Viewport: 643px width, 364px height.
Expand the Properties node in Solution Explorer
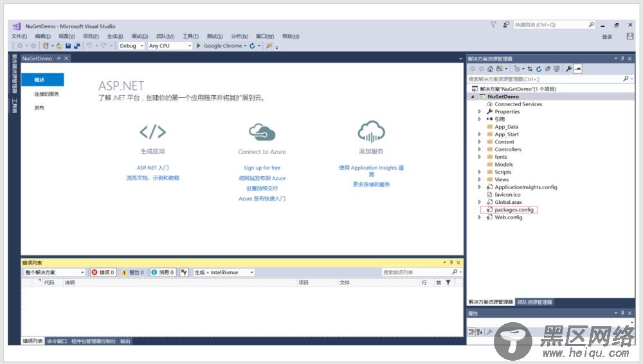click(480, 112)
